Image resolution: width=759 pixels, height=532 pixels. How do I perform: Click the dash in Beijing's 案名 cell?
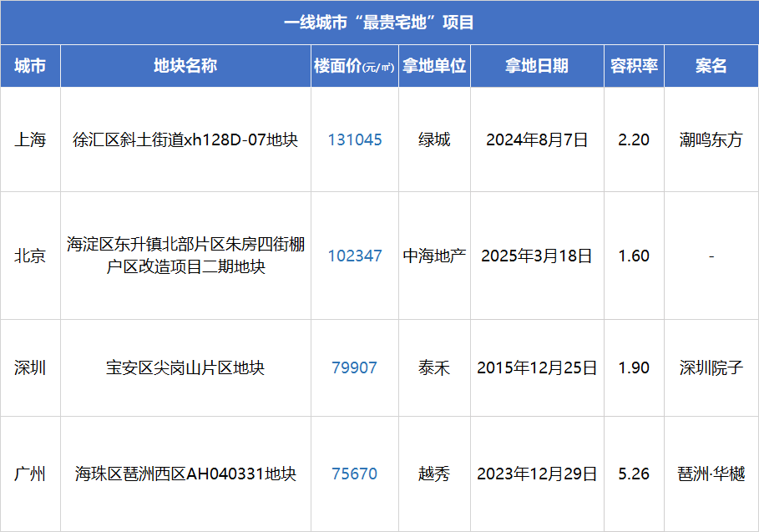click(x=711, y=256)
